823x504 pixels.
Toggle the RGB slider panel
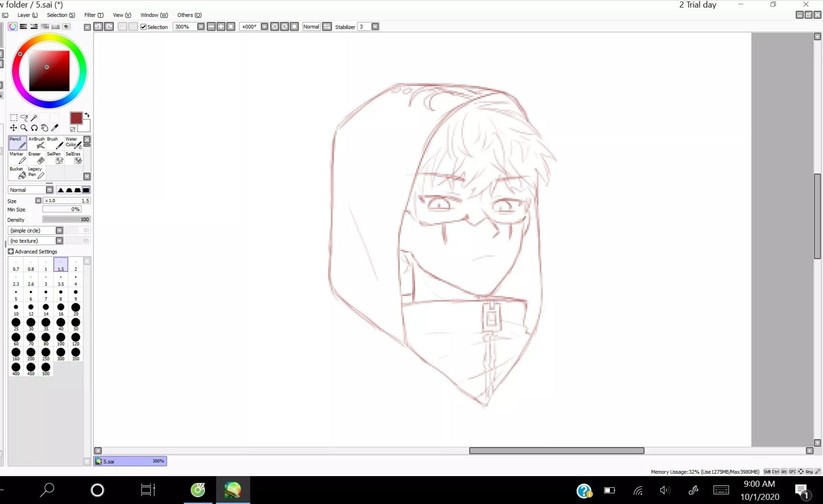[23, 27]
